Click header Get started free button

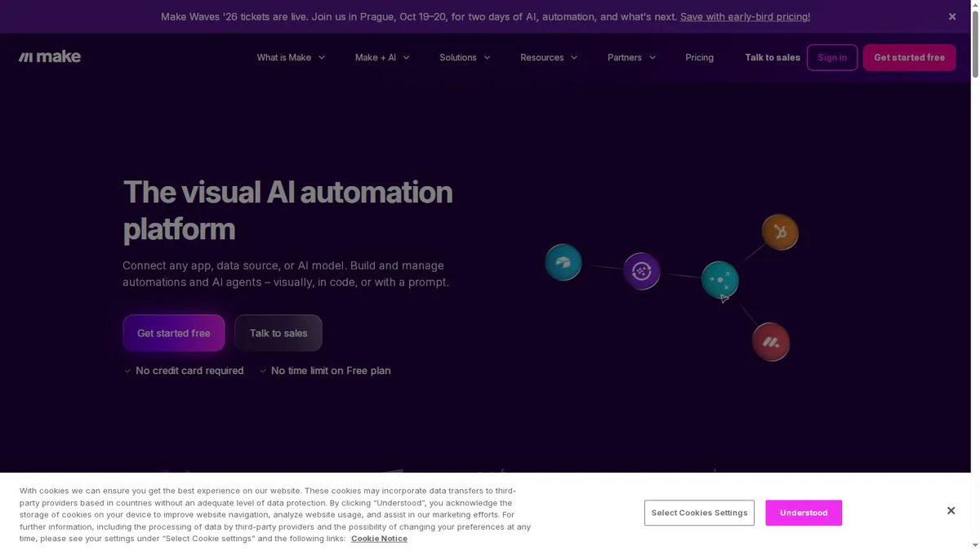tap(909, 57)
